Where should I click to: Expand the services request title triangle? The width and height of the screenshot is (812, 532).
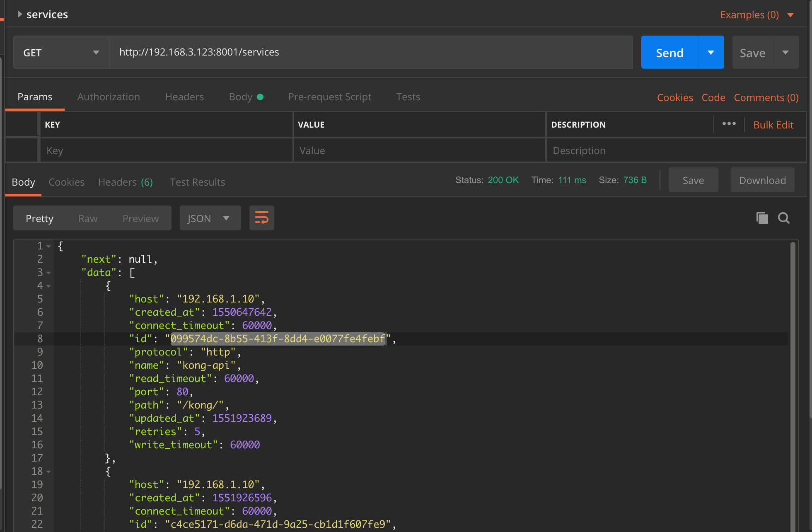(19, 15)
